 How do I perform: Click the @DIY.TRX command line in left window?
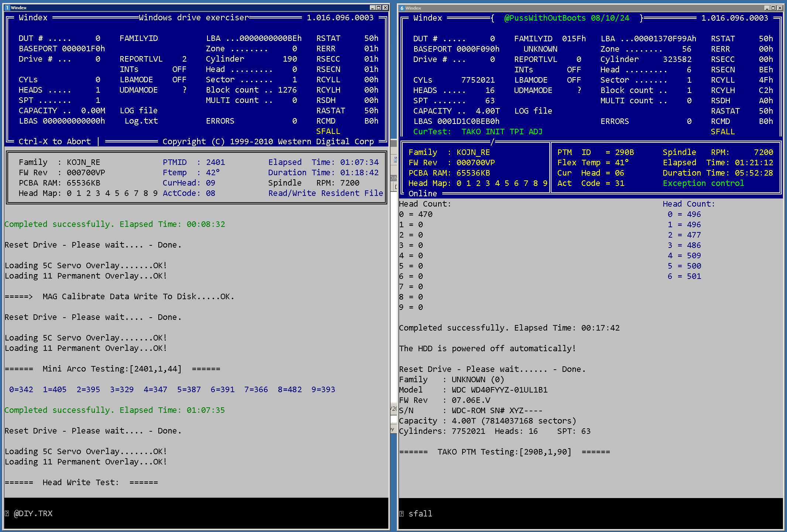(x=33, y=514)
